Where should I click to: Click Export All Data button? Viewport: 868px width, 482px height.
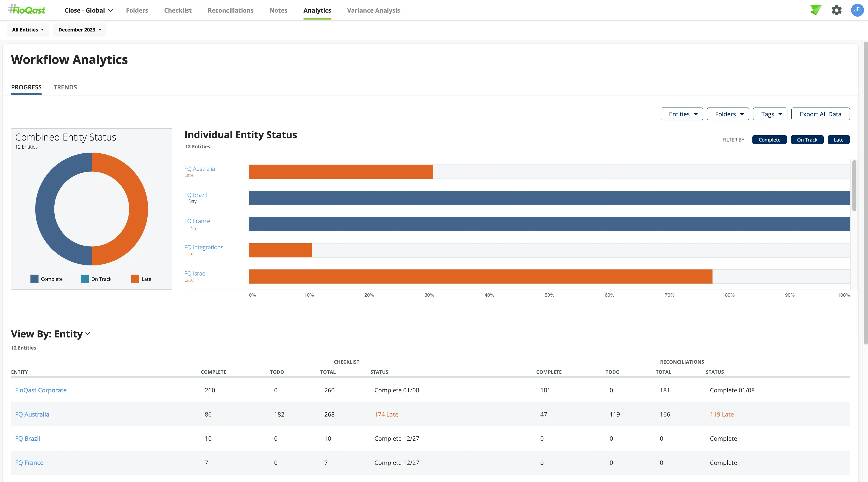820,114
